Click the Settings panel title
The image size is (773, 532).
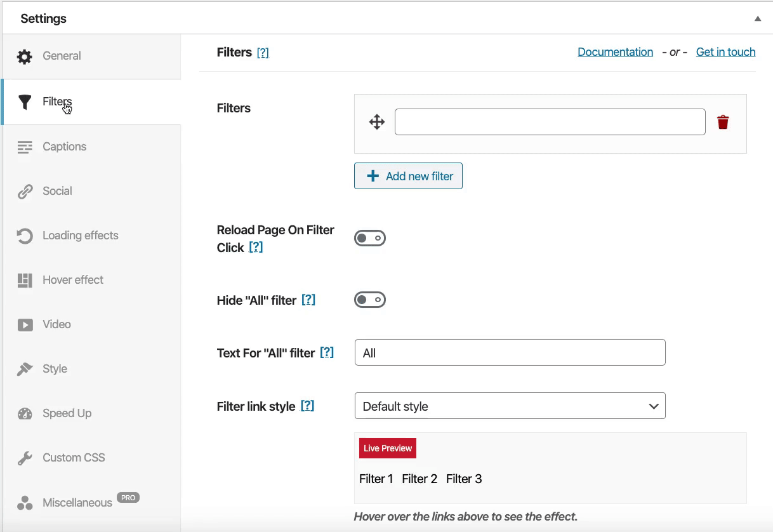[x=44, y=18]
